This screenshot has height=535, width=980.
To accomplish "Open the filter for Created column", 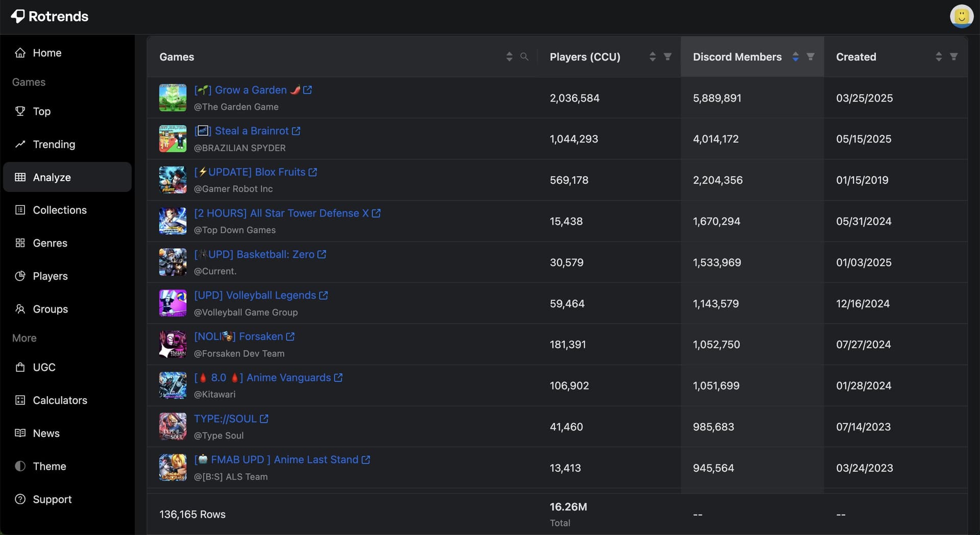I will (x=954, y=57).
